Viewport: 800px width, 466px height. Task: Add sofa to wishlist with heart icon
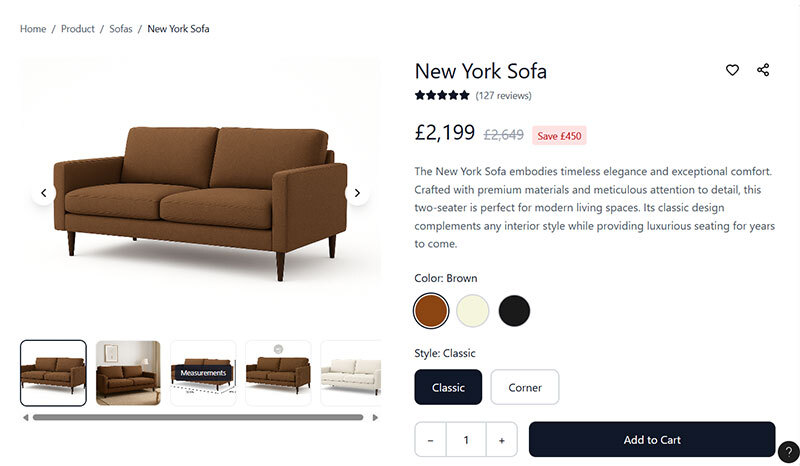click(x=732, y=70)
